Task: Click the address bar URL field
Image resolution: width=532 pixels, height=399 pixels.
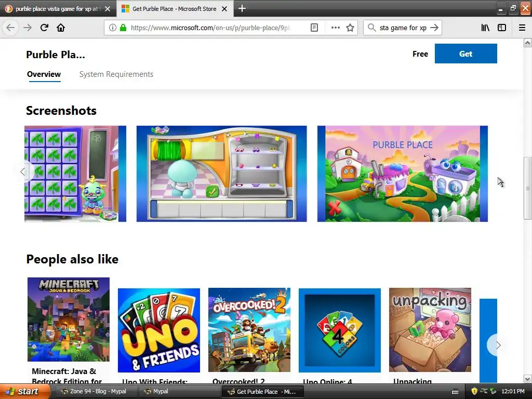Action: (x=210, y=28)
